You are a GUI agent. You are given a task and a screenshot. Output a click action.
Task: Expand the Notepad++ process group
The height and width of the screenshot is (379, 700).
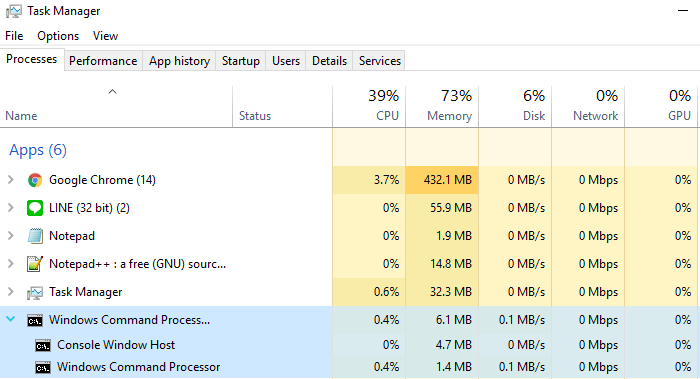coord(11,264)
